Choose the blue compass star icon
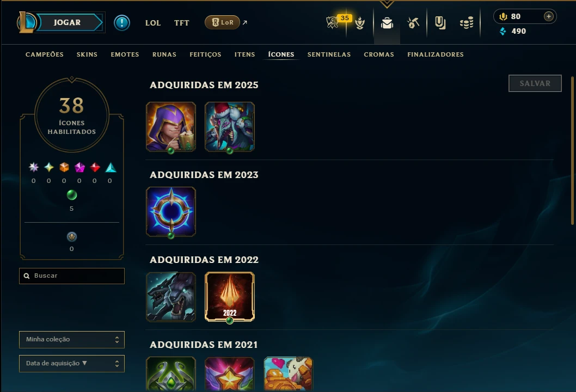The height and width of the screenshot is (392, 576). tap(171, 212)
